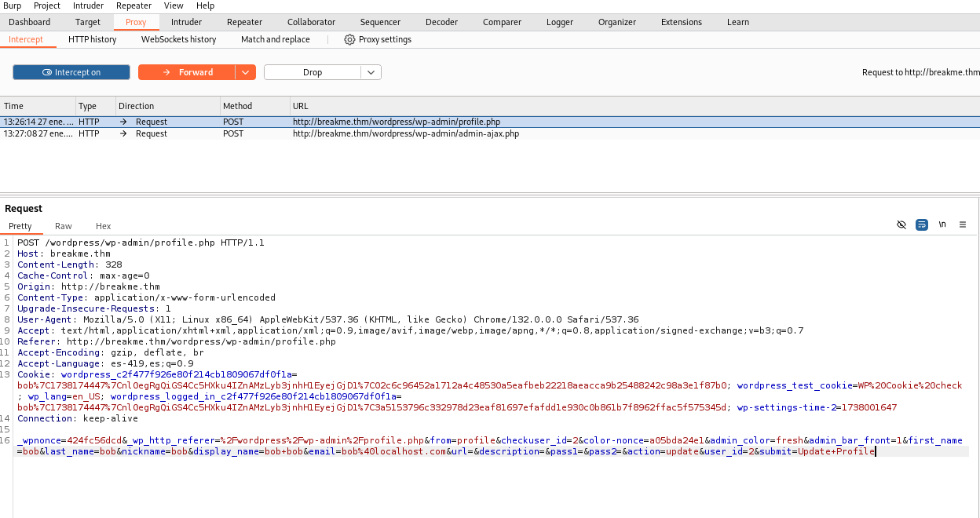The image size is (980, 518).
Task: Open the Decoder tool tab
Action: click(441, 22)
